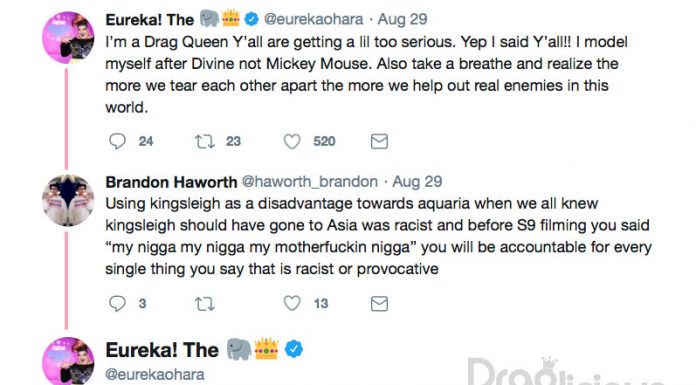
Task: Open @eurekaohara handle under bottom name
Action: pos(155,374)
